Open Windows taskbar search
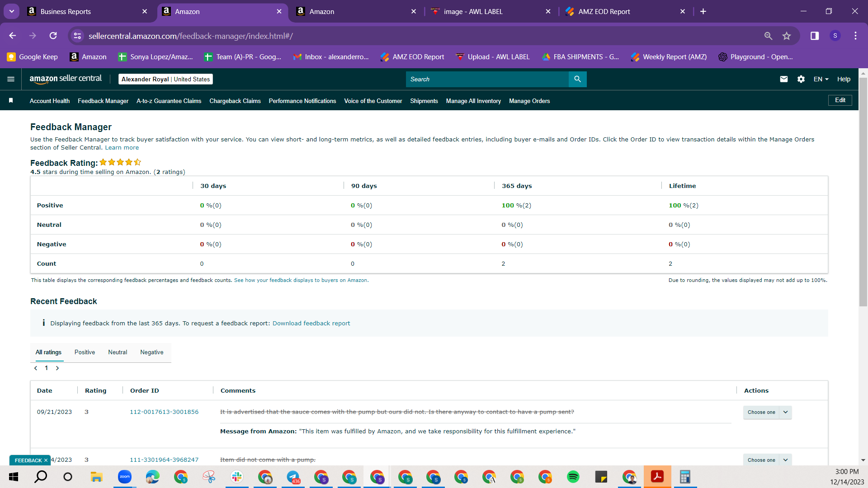 point(41,477)
